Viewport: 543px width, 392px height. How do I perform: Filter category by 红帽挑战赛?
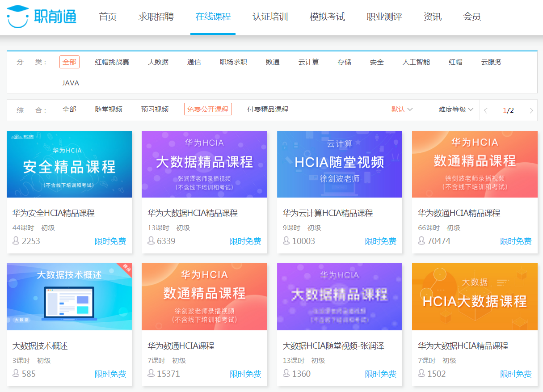pos(112,62)
